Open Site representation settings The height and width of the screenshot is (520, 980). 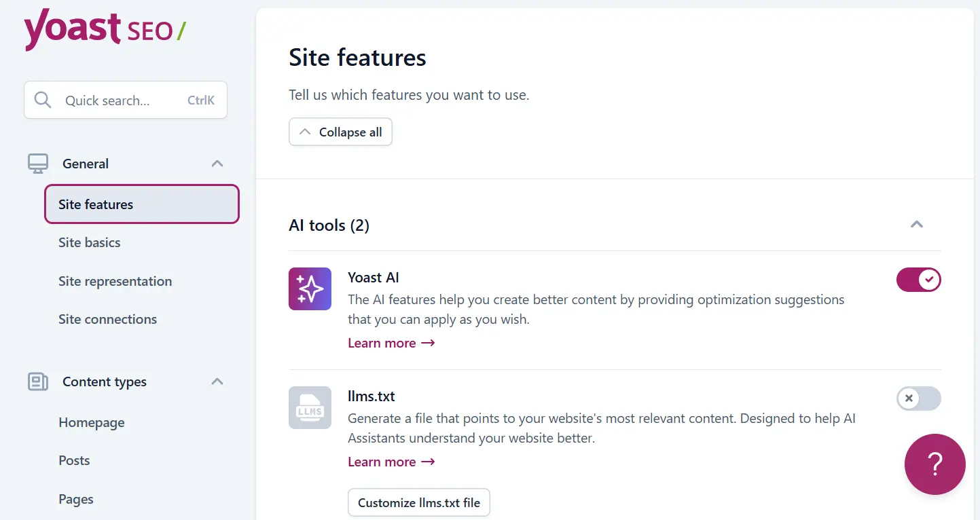(x=115, y=281)
